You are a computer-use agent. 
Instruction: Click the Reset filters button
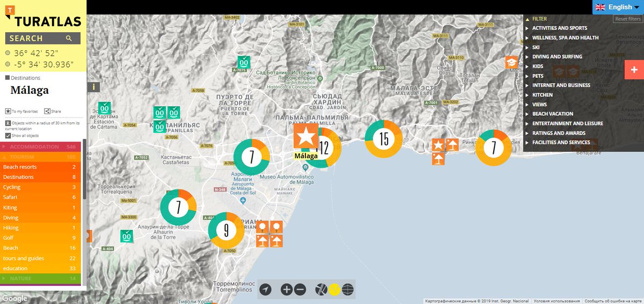pos(628,19)
